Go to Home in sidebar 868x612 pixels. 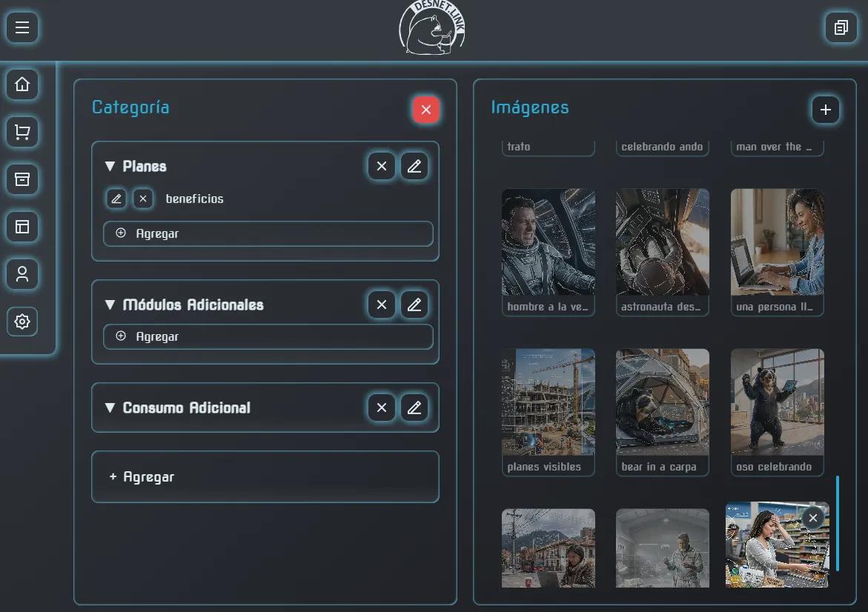pyautogui.click(x=22, y=84)
